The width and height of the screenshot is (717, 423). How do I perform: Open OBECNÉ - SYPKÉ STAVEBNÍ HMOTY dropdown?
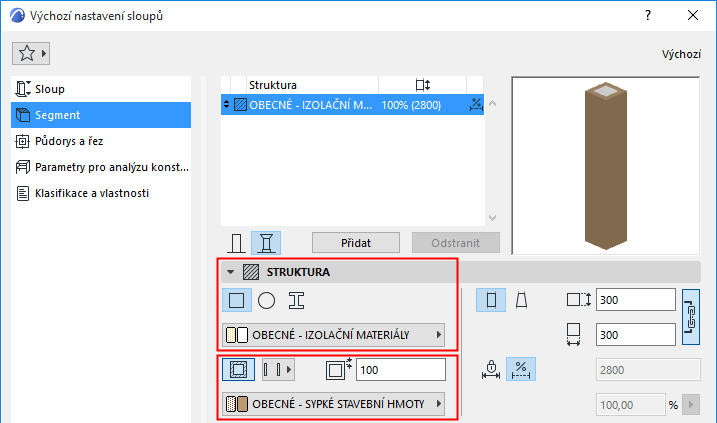[x=333, y=404]
